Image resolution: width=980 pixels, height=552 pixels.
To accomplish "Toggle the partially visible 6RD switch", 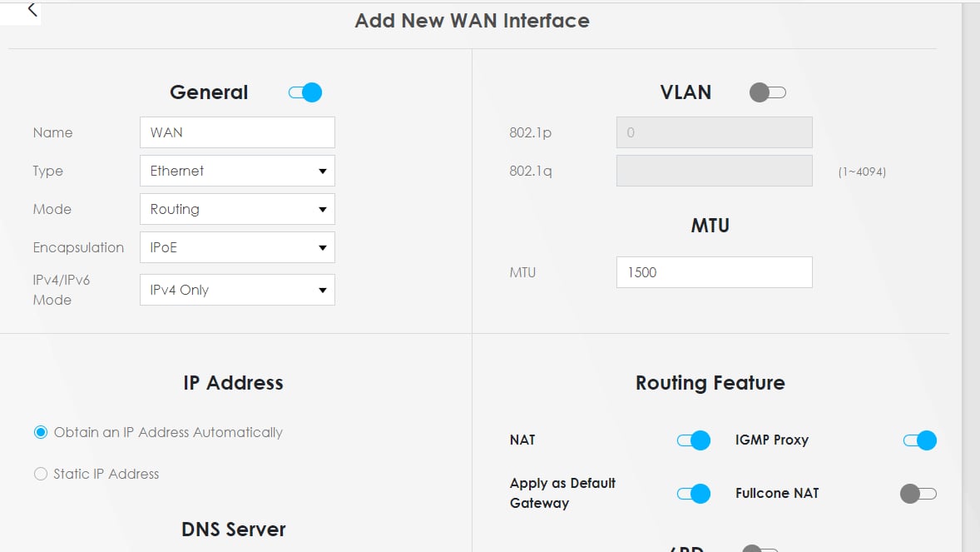I will tap(759, 549).
